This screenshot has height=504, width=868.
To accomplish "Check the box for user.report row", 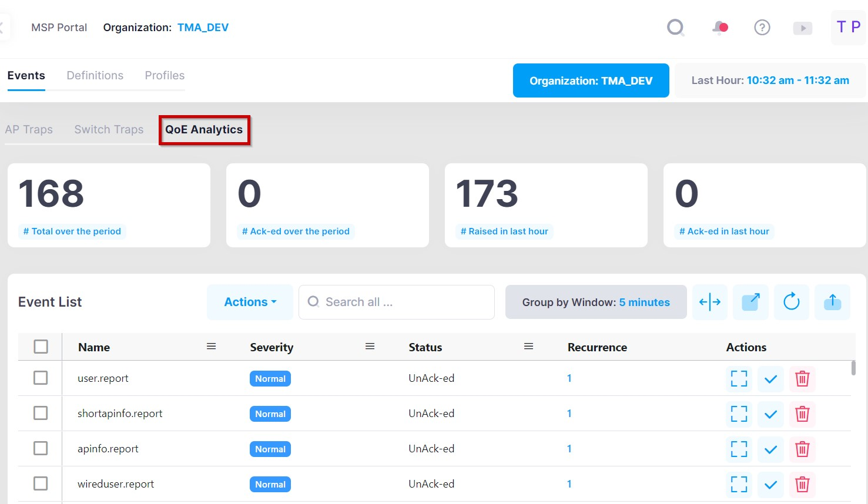I will (41, 378).
